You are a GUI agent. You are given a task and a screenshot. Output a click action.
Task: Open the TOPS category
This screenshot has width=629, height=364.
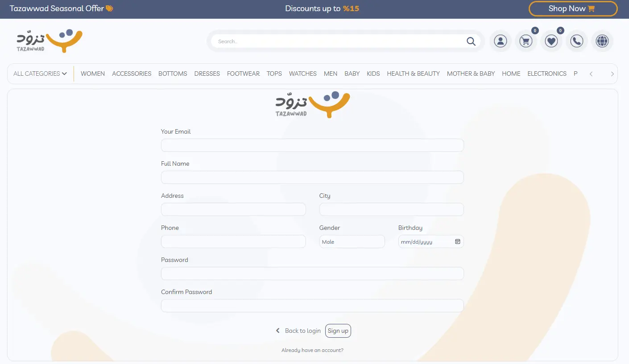coord(274,74)
